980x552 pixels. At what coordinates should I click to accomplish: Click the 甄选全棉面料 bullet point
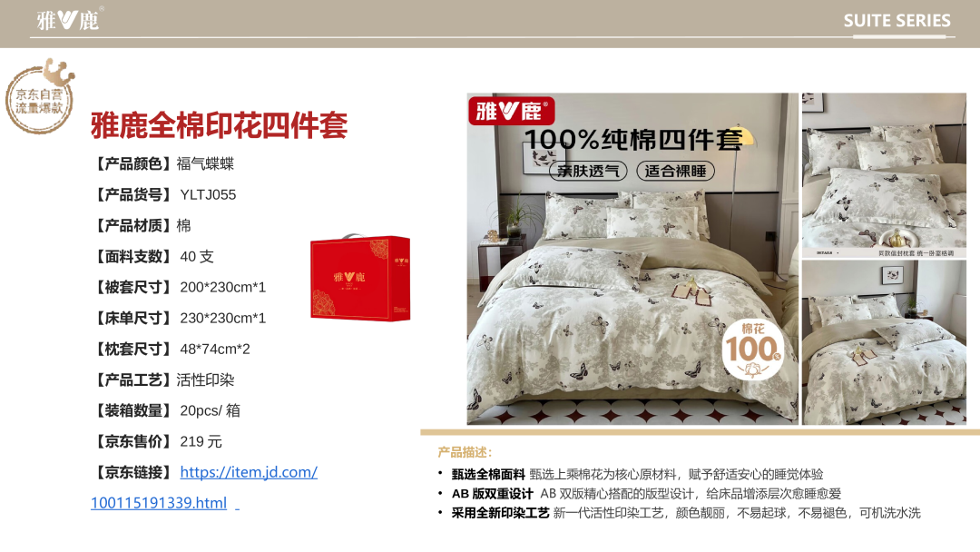[631, 475]
